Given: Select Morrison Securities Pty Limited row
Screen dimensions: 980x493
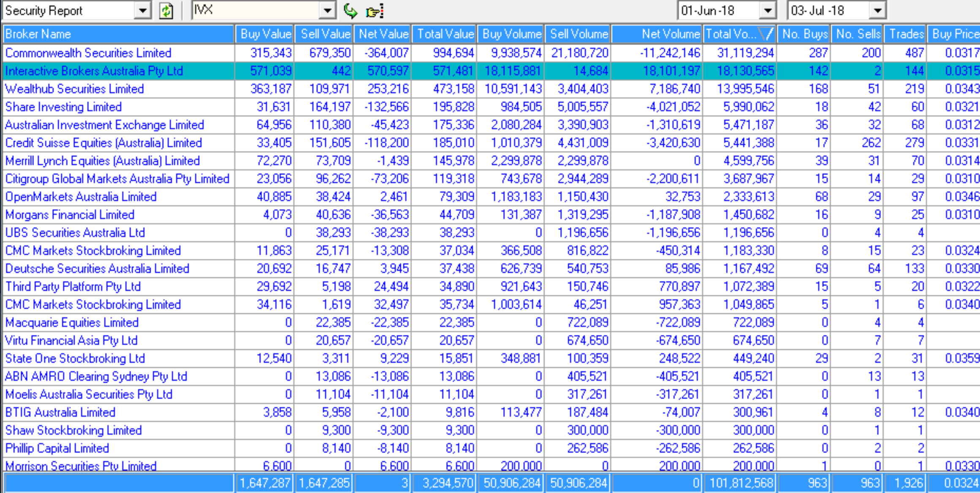Looking at the screenshot, I should [491, 466].
